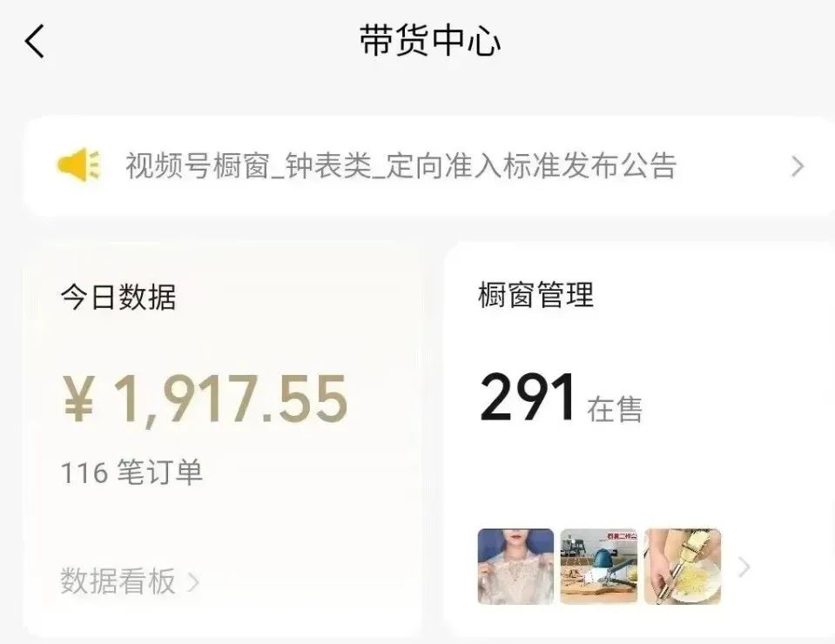The image size is (835, 644).
Task: Click 在售 label in showcase card
Action: click(615, 409)
